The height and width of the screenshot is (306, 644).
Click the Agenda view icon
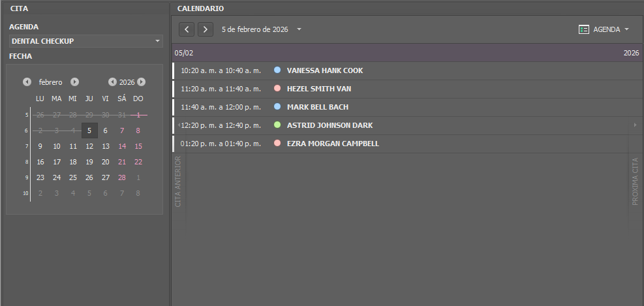584,29
